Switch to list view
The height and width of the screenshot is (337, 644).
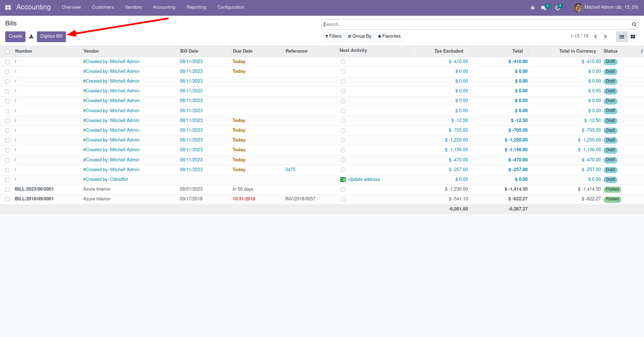(622, 37)
